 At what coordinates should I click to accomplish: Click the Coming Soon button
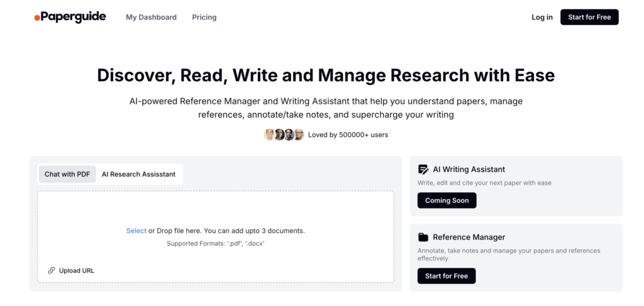pyautogui.click(x=447, y=200)
